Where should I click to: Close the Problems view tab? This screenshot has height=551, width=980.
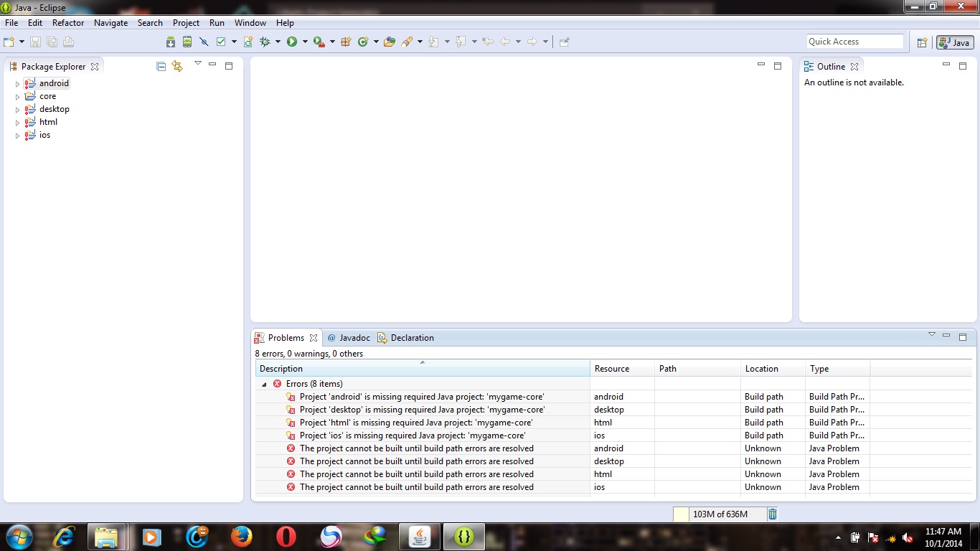(314, 338)
